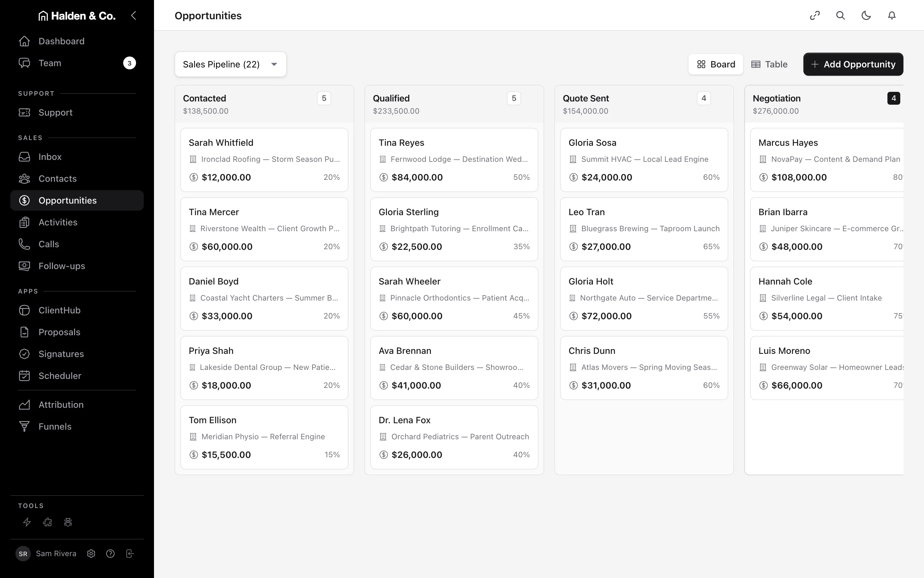Open the Support page
The image size is (924, 578).
(x=77, y=112)
